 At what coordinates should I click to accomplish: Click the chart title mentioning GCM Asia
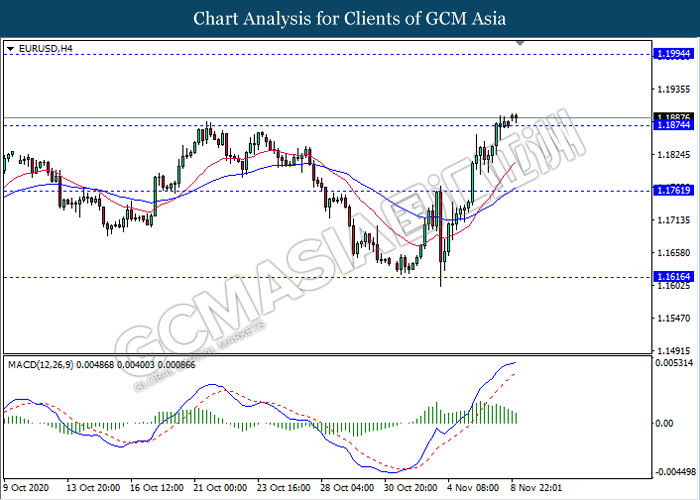(x=349, y=18)
